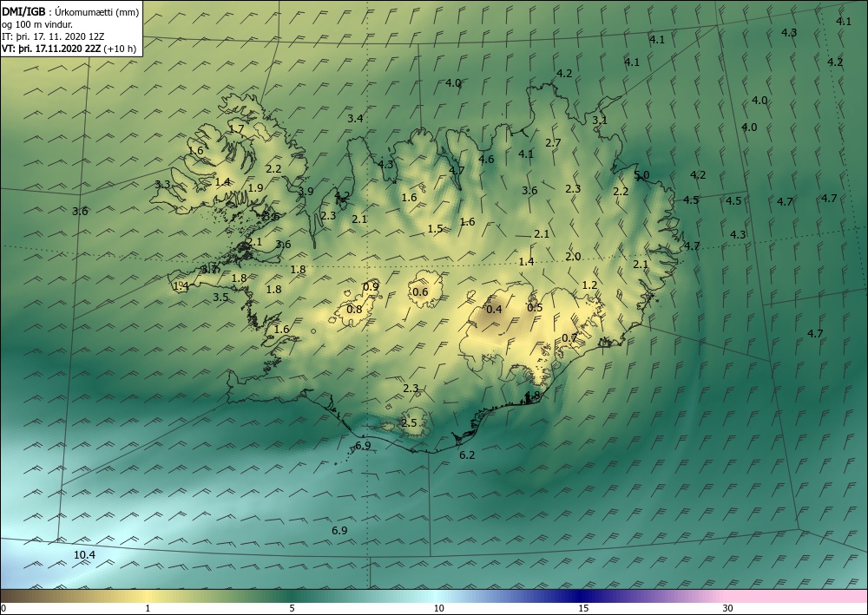Pick the 0.9 value label
Image resolution: width=868 pixels, height=615 pixels.
pos(371,286)
